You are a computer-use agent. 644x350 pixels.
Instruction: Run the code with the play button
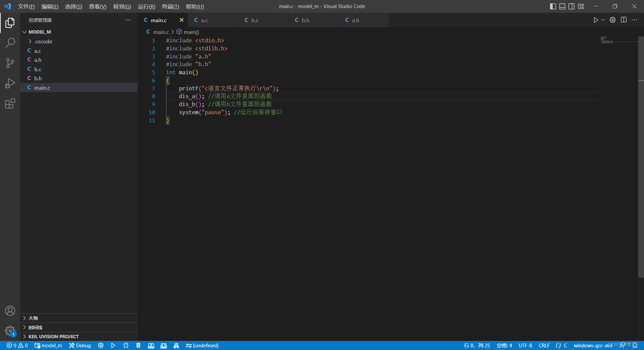pyautogui.click(x=595, y=20)
